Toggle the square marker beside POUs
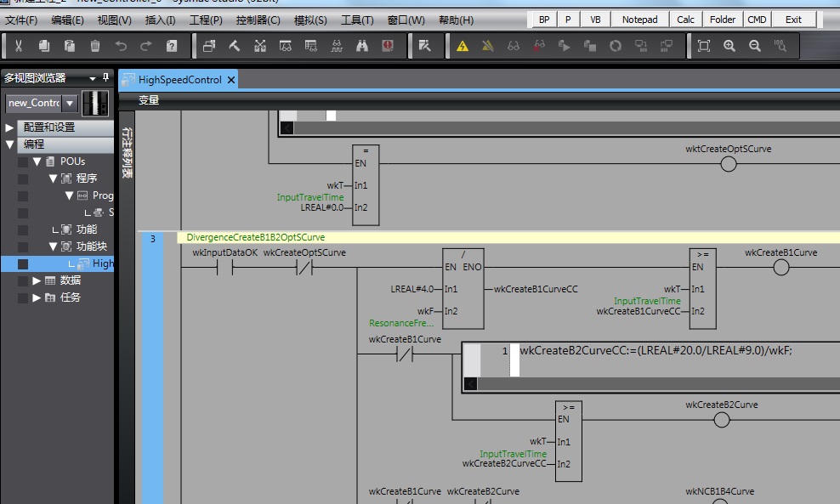The width and height of the screenshot is (840, 504). (23, 161)
